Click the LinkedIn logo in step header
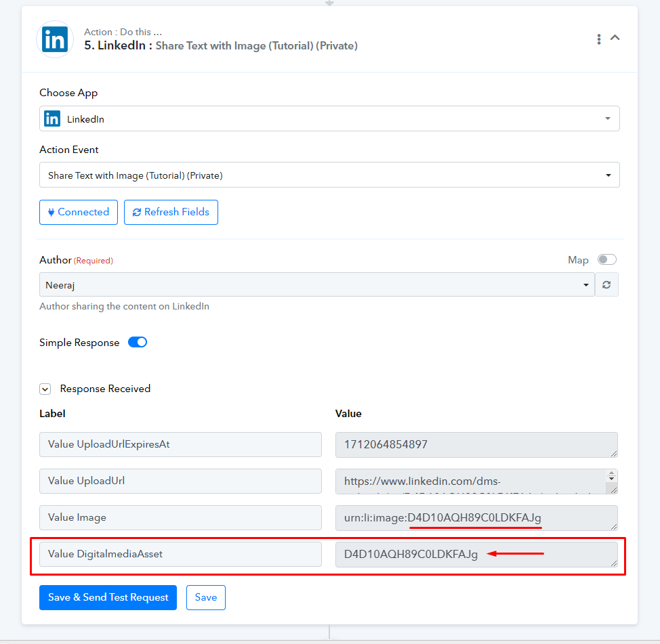Viewport: 660px width, 644px height. pyautogui.click(x=55, y=39)
